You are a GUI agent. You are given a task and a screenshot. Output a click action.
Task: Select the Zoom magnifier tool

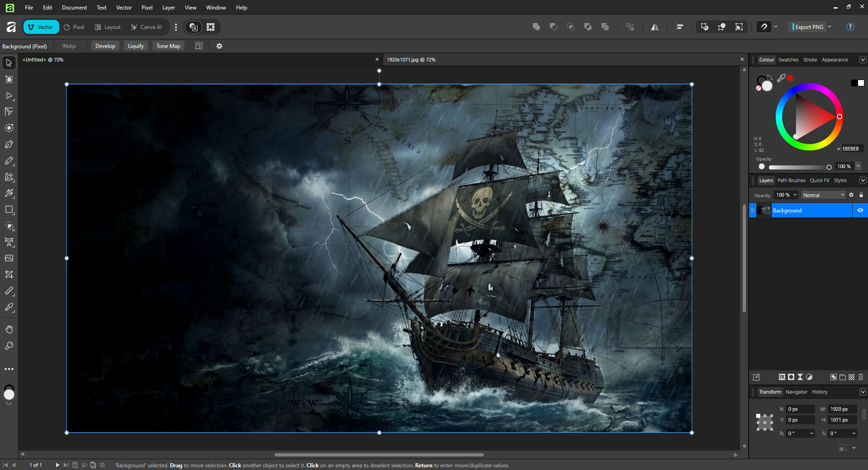[9, 346]
